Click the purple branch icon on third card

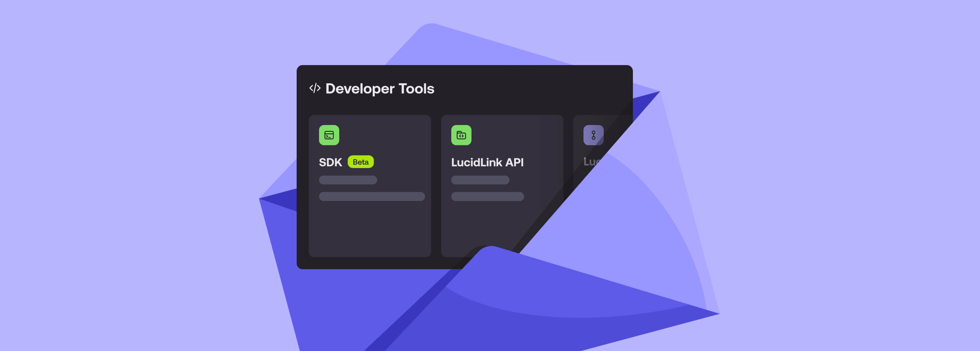tap(593, 135)
